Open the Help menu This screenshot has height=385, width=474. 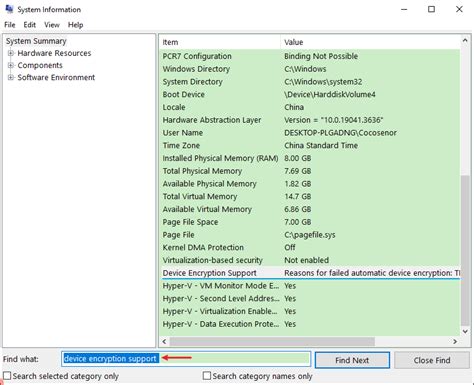(75, 25)
